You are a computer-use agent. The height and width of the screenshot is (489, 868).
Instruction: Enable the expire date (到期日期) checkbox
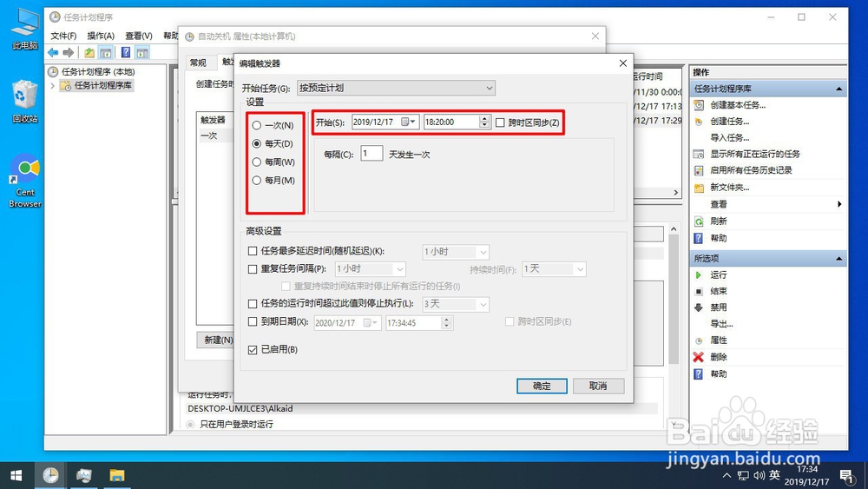[253, 321]
